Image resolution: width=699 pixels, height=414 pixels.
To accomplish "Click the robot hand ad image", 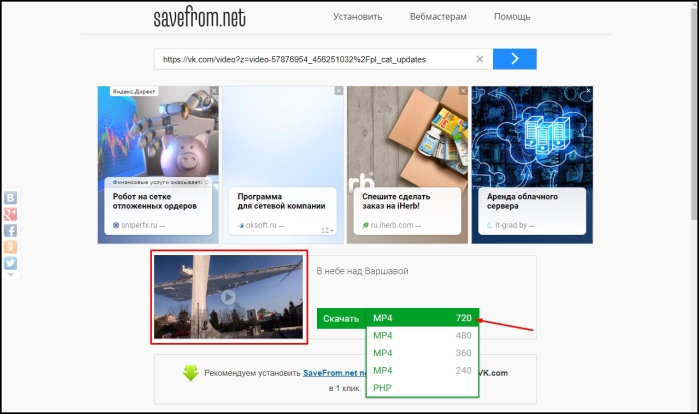I will pyautogui.click(x=158, y=134).
